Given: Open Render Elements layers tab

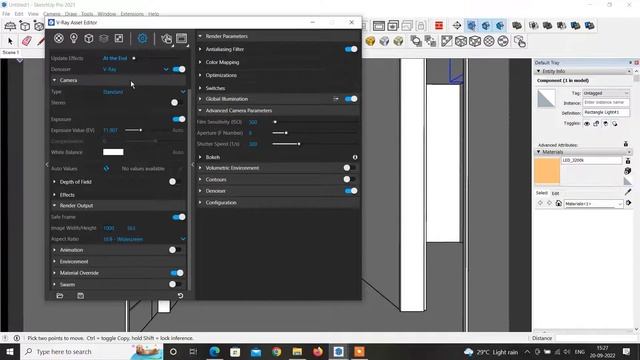Looking at the screenshot, I should click(x=104, y=38).
